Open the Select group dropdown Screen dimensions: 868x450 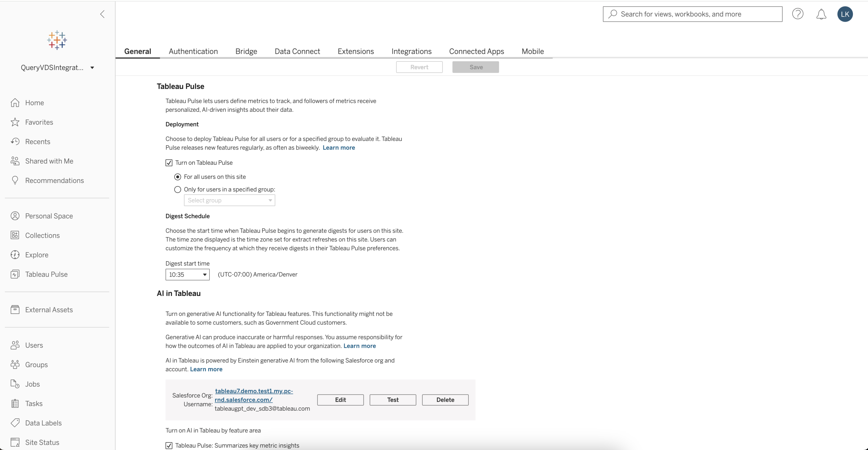229,200
